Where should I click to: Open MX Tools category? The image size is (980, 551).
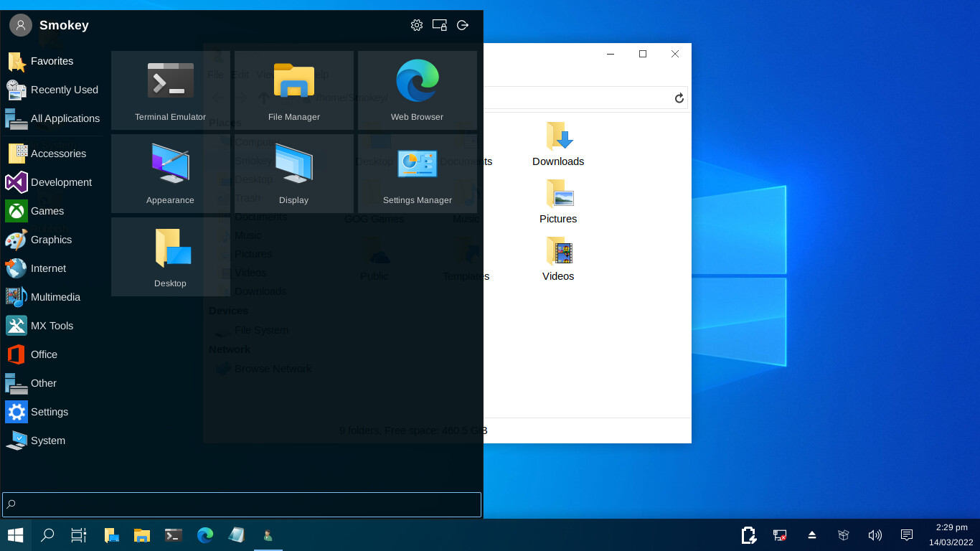(x=54, y=326)
